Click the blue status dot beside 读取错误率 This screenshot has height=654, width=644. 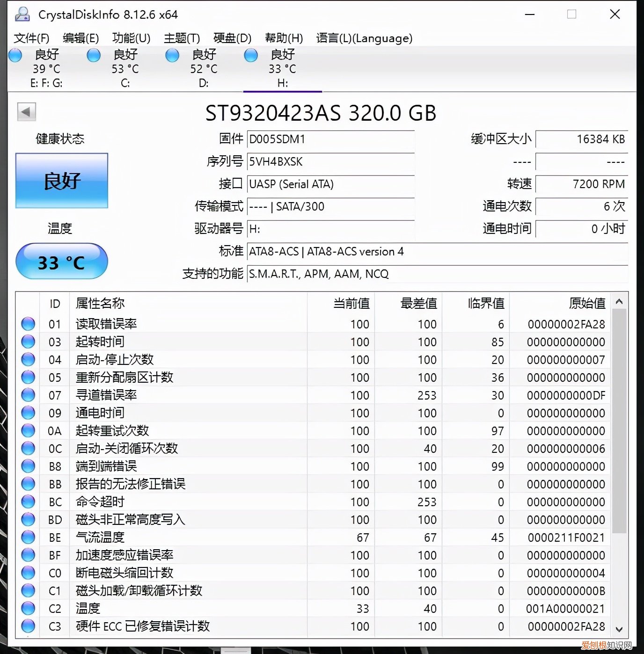[x=28, y=324]
